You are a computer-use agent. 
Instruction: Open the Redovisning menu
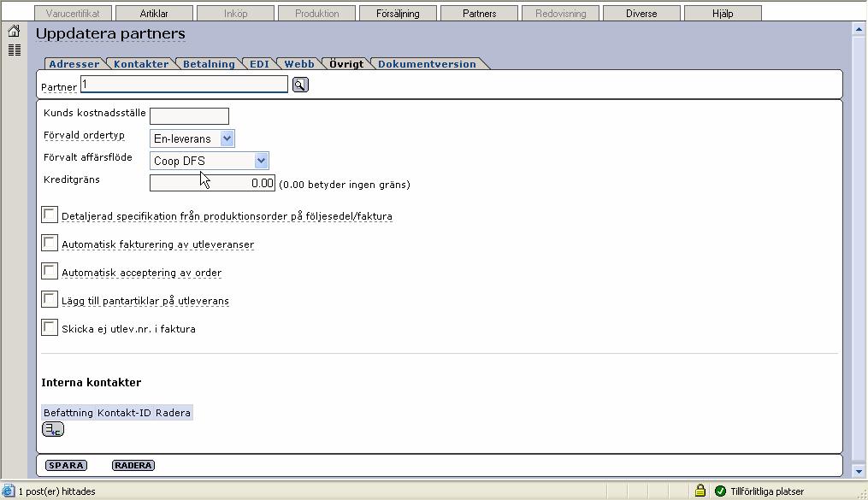coord(561,14)
